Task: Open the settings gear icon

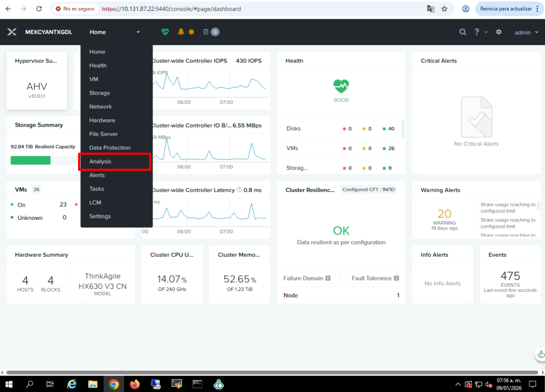Action: point(499,32)
